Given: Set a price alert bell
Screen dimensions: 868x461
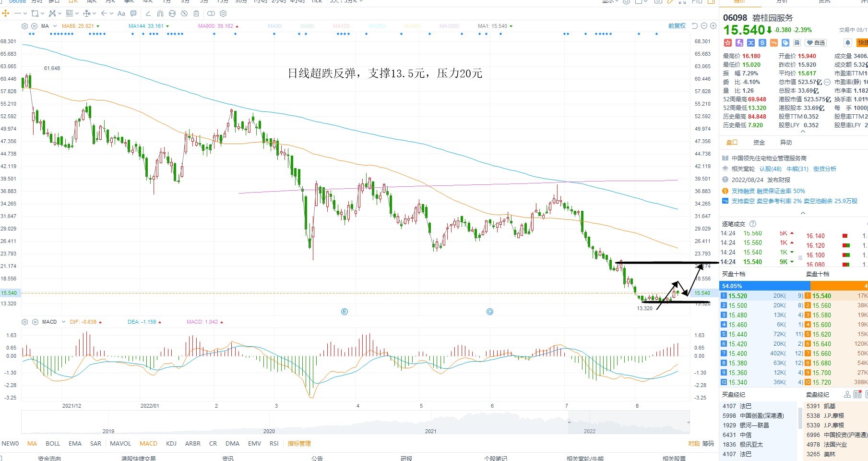Looking at the screenshot, I should point(848,43).
